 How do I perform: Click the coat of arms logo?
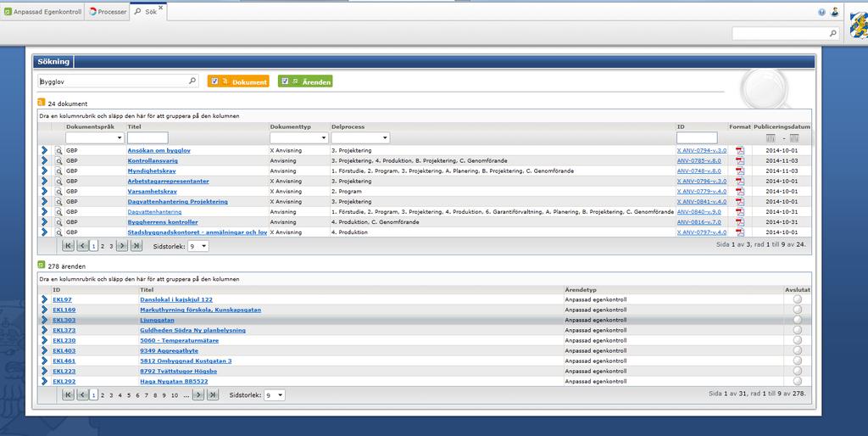(859, 25)
